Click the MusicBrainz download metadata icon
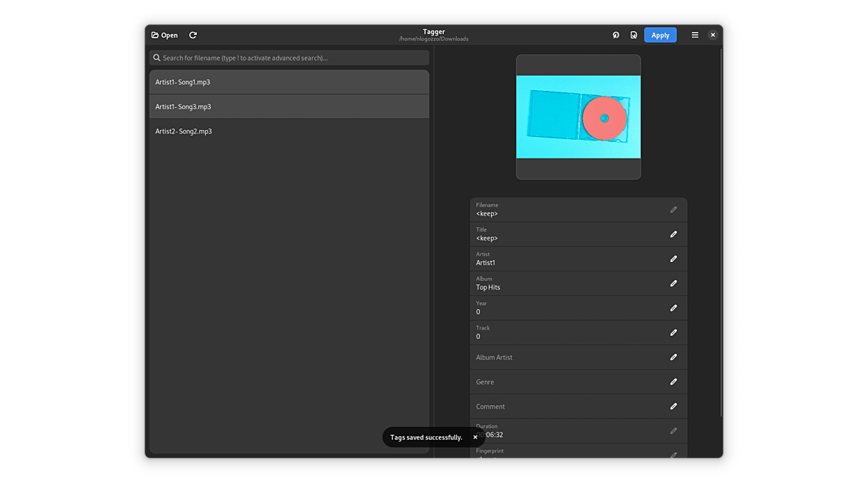Screen dimensions: 868x488 pyautogui.click(x=616, y=35)
